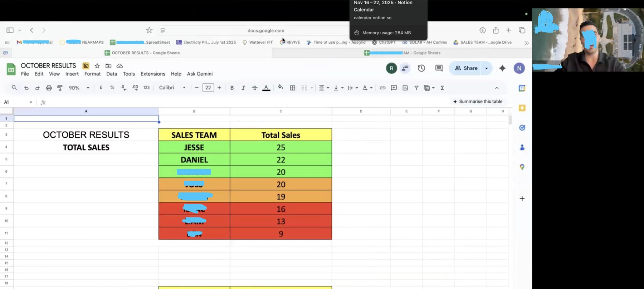The image size is (644, 289).
Task: Click the merge cells icon
Action: 304,88
